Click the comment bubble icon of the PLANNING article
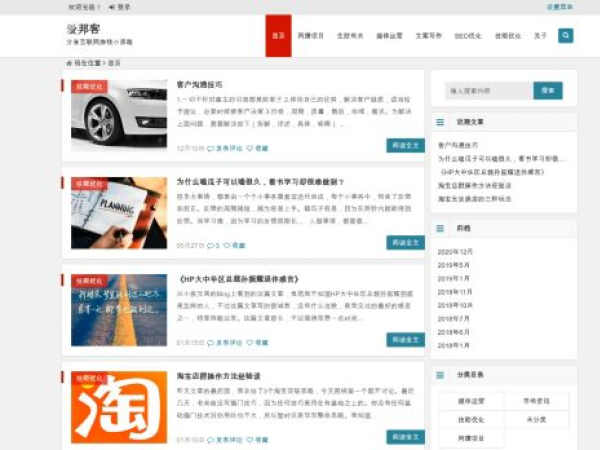The image size is (600, 450). tap(210, 245)
